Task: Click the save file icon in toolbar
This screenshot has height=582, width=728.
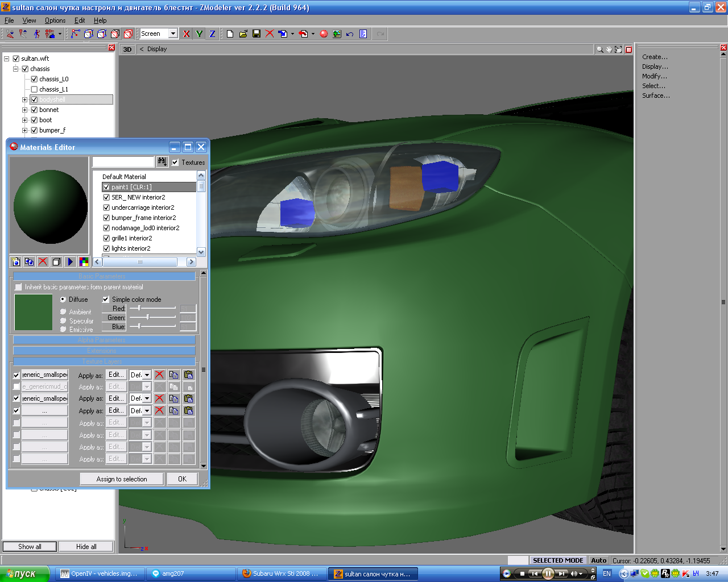Action: point(257,34)
